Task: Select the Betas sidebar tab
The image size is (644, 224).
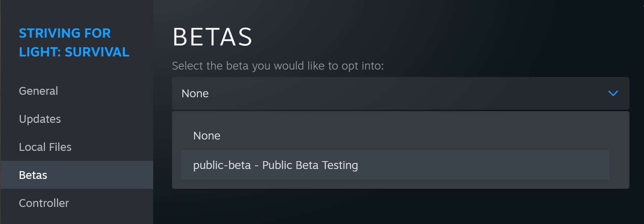Action: pyautogui.click(x=33, y=175)
